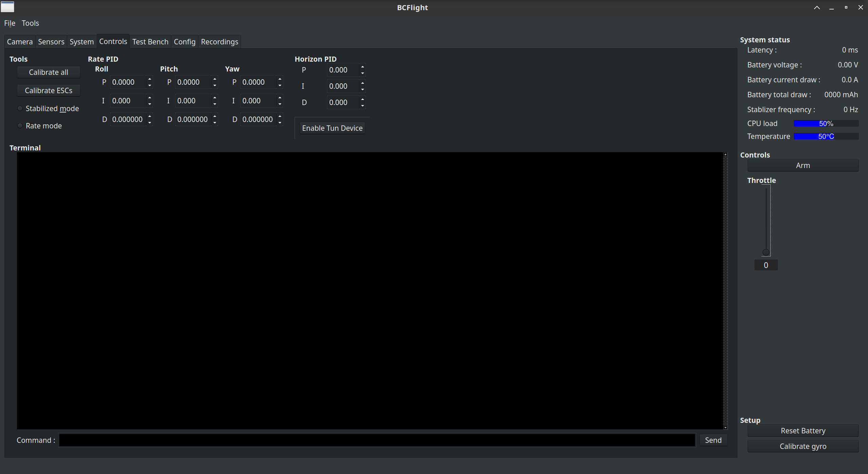Screen dimensions: 868x474
Task: Click the Yaw D value stepper down
Action: tap(281, 122)
